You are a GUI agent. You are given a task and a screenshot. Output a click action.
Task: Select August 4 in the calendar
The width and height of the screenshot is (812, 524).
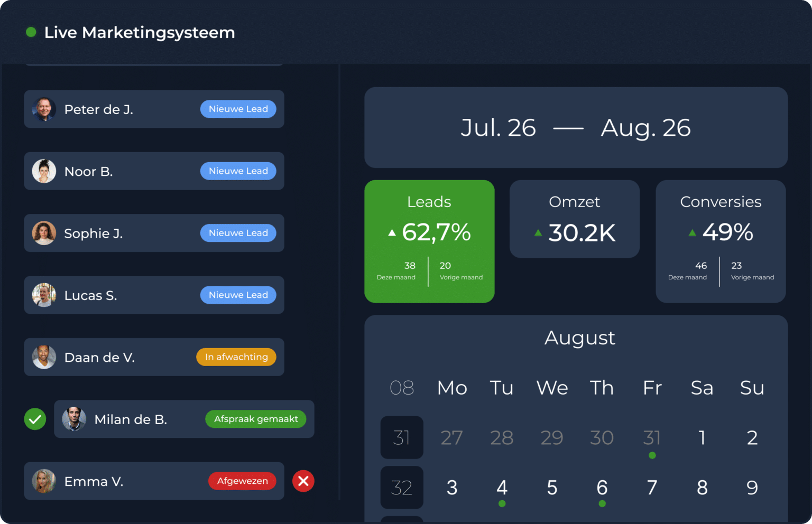click(502, 488)
